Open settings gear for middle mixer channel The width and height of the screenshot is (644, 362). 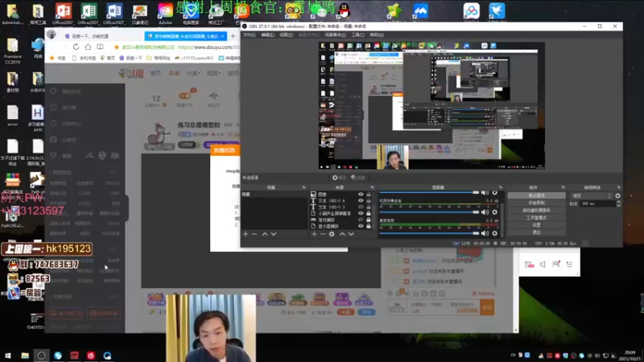pos(495,212)
